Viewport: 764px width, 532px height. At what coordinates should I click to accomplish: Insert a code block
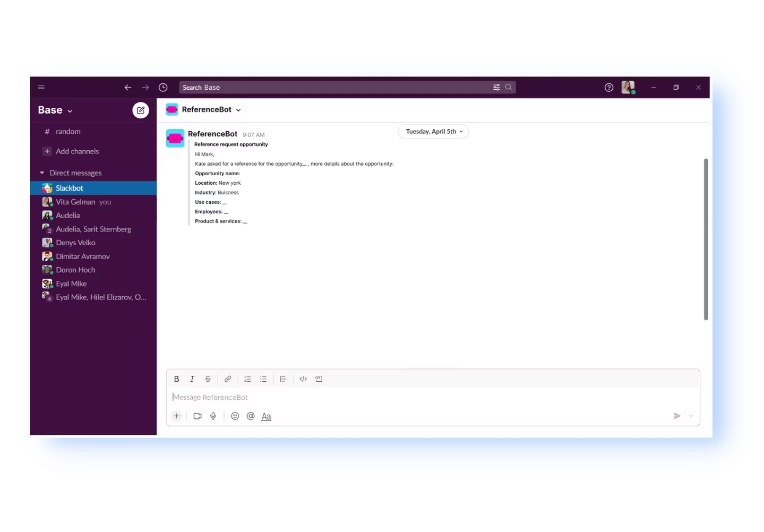click(319, 379)
